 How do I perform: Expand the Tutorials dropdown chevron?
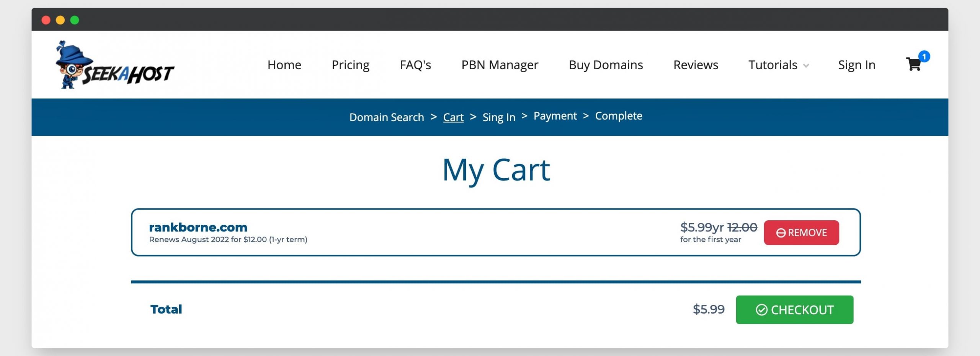(x=806, y=66)
